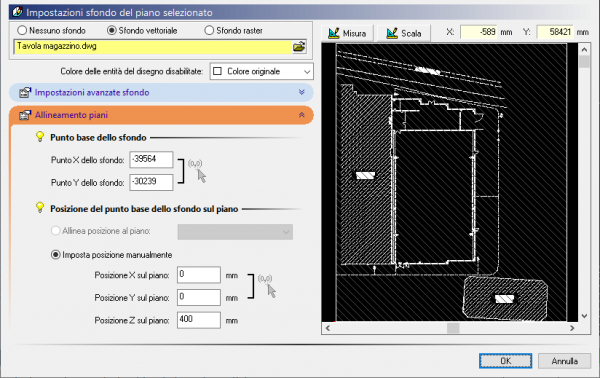
Task: Click the OK button
Action: pos(505,361)
